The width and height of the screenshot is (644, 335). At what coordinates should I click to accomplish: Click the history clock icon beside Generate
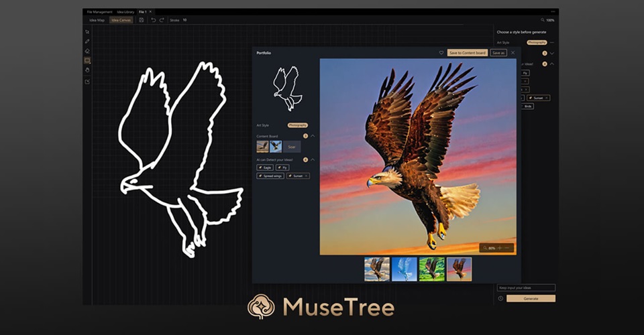click(500, 298)
